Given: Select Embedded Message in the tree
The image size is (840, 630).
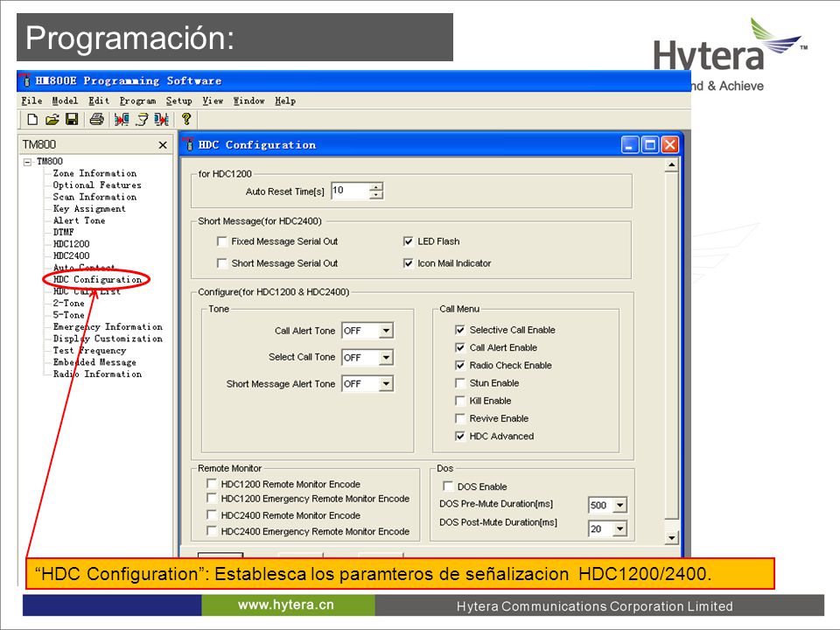Looking at the screenshot, I should pyautogui.click(x=94, y=362).
